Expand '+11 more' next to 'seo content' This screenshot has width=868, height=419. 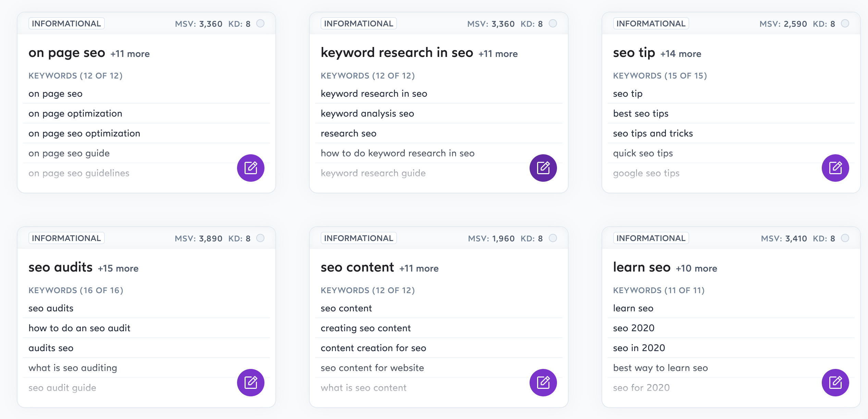419,268
